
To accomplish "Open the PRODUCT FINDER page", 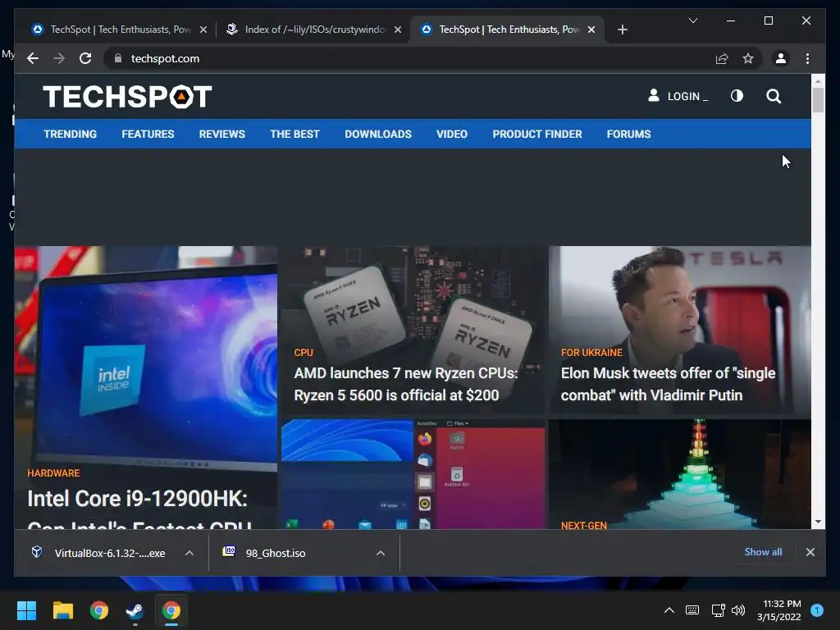I will tap(536, 134).
